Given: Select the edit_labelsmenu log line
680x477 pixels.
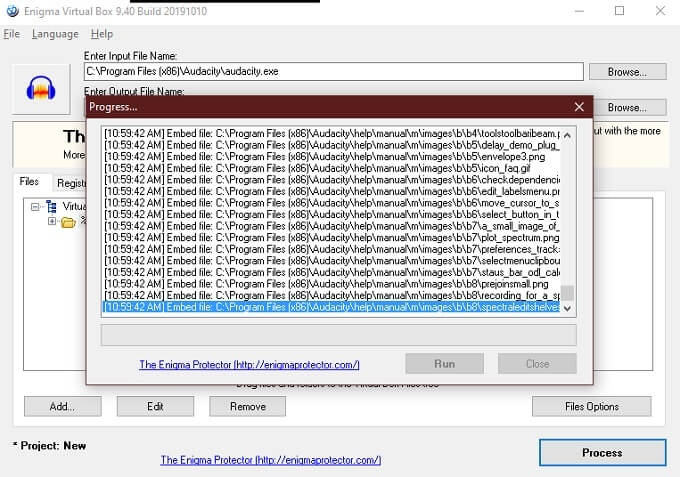Looking at the screenshot, I should click(x=332, y=191).
